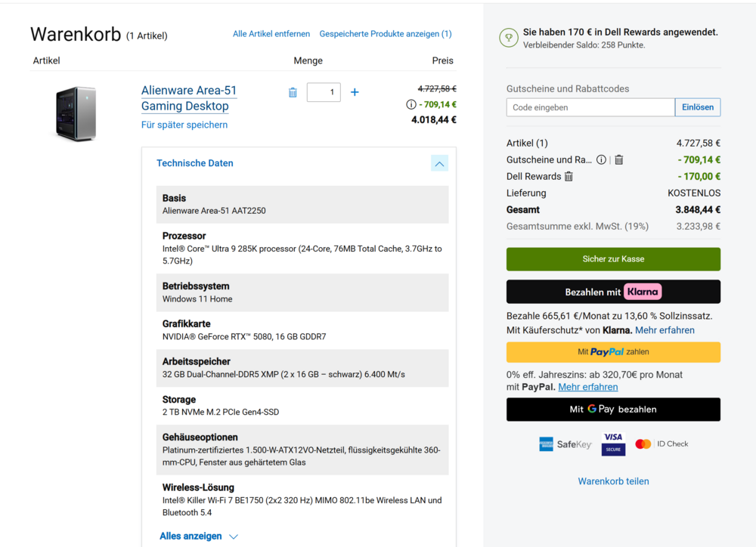756x547 pixels.
Task: Focus the Code eingeben input field
Action: (x=590, y=107)
